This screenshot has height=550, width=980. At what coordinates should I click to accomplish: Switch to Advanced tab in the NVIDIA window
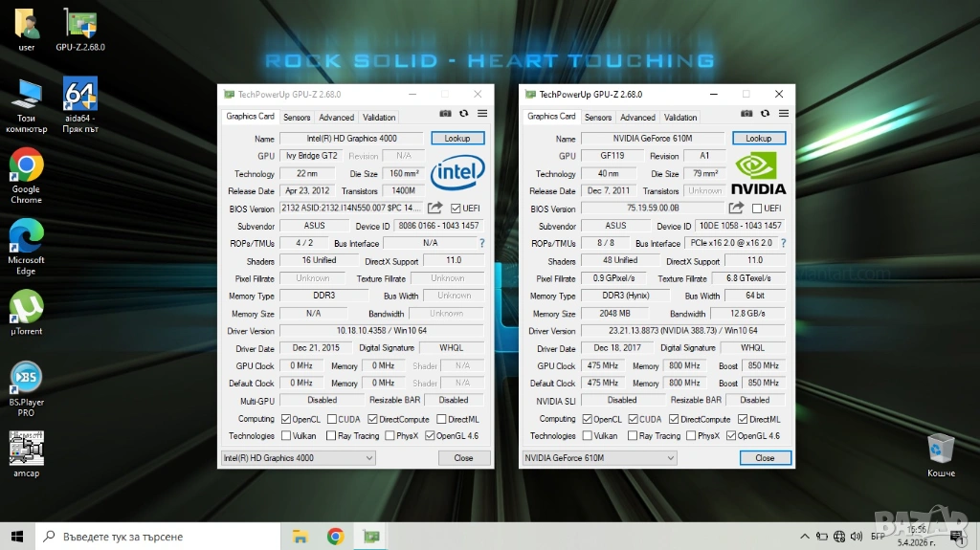coord(637,118)
